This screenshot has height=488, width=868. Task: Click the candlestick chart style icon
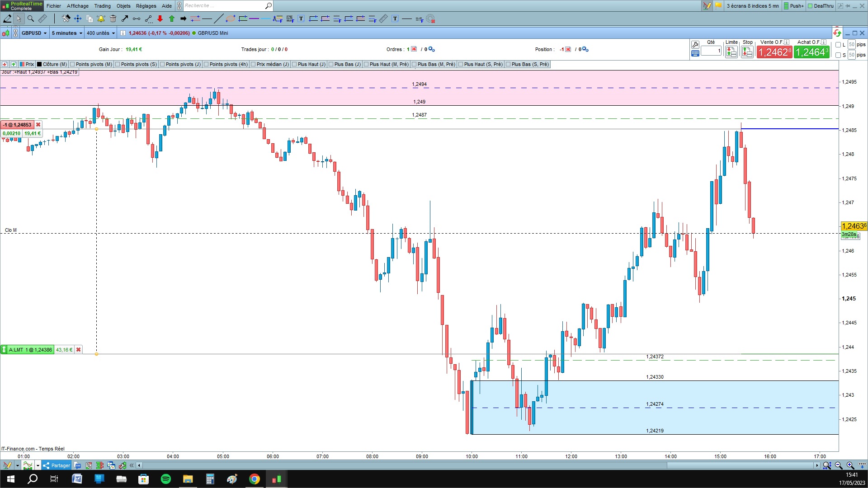coord(5,33)
